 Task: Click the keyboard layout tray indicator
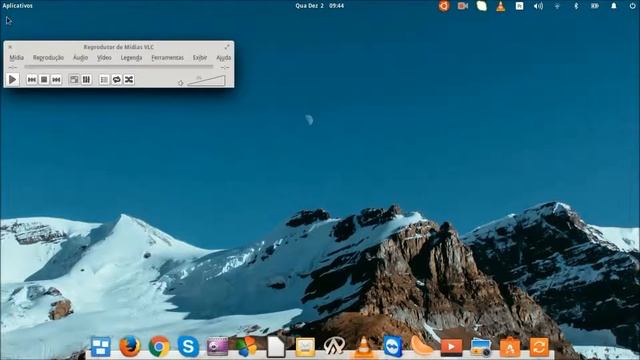519,6
